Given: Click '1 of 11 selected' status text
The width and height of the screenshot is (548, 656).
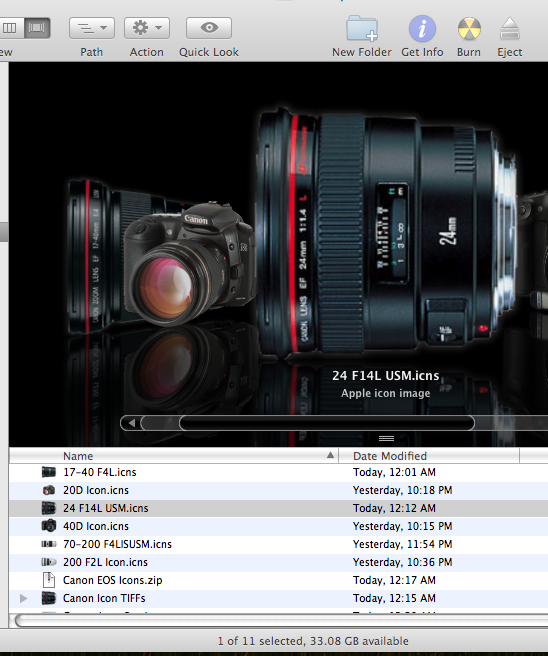Looking at the screenshot, I should [261, 641].
